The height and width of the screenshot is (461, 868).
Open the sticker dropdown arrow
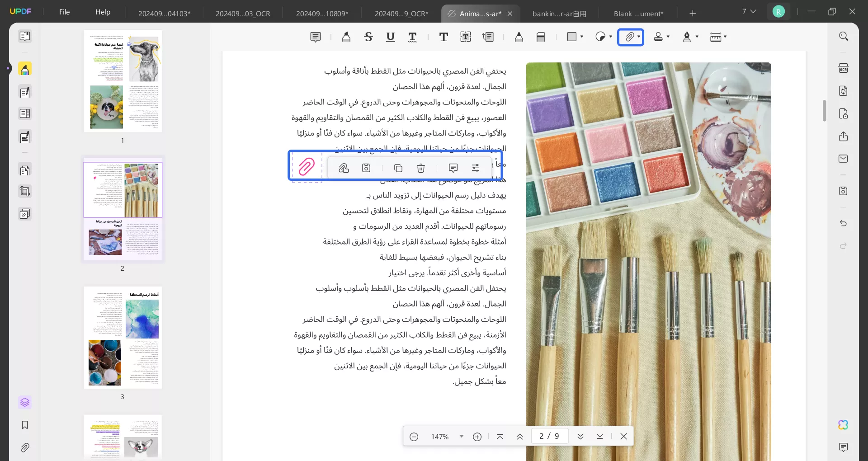611,37
